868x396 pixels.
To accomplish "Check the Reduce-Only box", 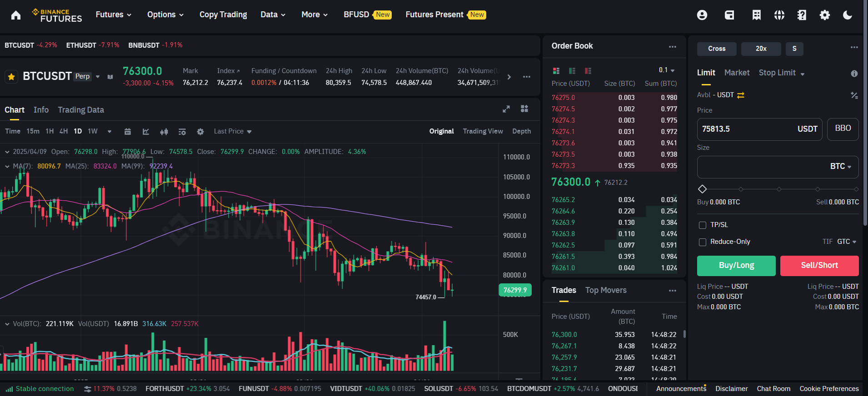I will pyautogui.click(x=703, y=242).
